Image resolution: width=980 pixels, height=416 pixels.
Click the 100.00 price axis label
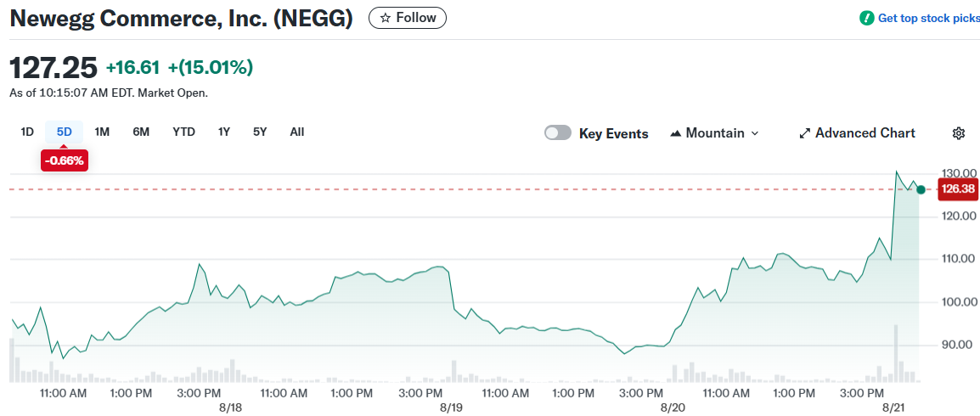[x=958, y=302]
